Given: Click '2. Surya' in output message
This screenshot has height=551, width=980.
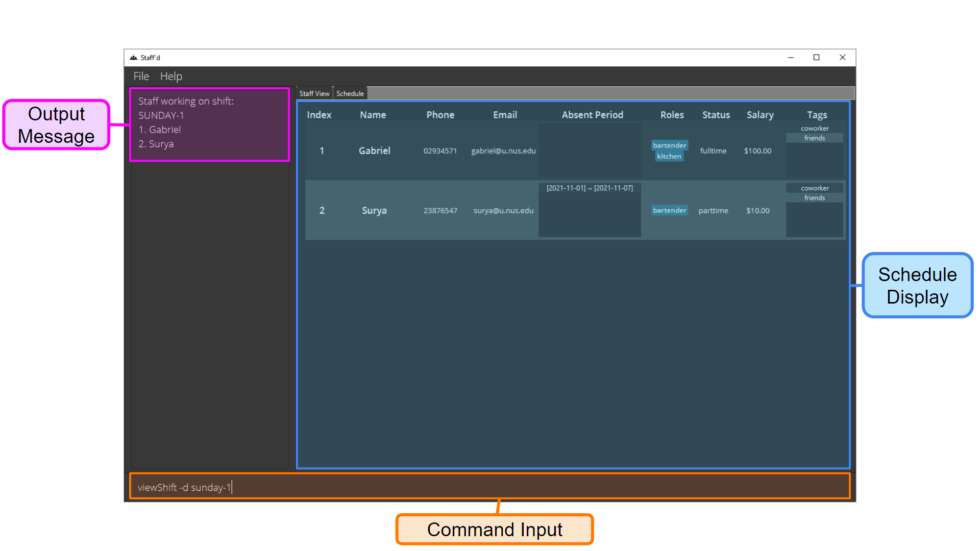Looking at the screenshot, I should coord(156,144).
